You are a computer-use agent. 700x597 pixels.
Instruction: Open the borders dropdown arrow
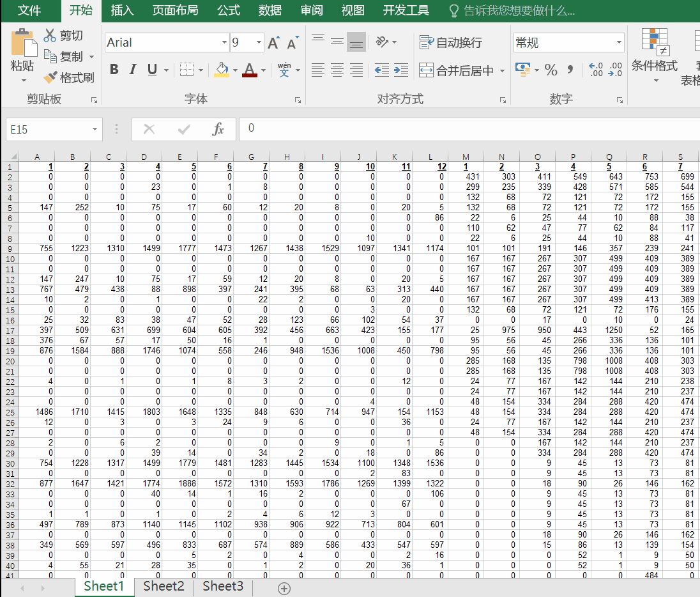click(x=201, y=70)
